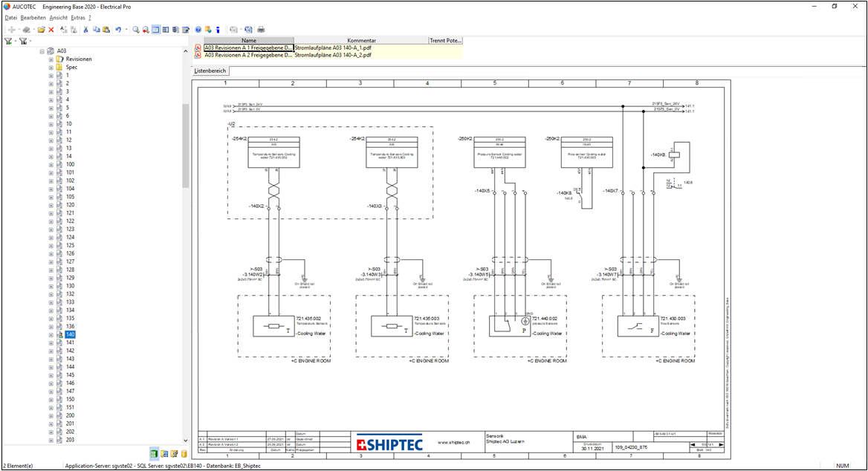The width and height of the screenshot is (868, 471).
Task: Click the red X delete icon
Action: (x=51, y=29)
